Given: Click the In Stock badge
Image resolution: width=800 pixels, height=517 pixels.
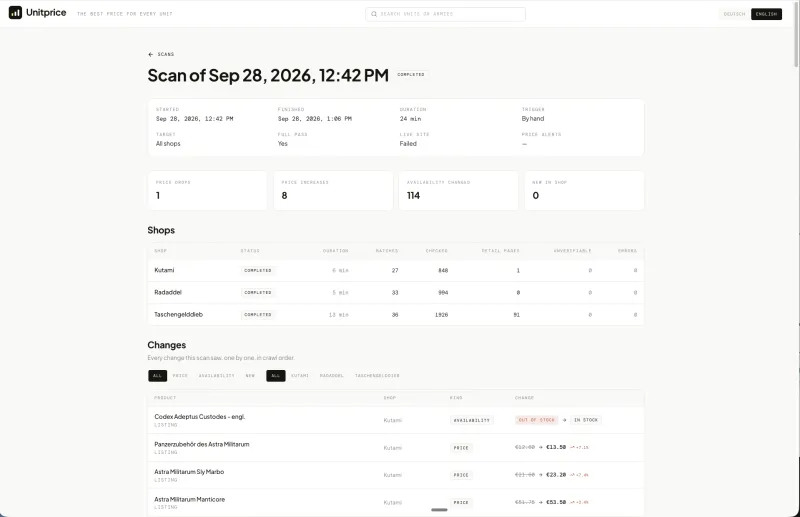Looking at the screenshot, I should pos(586,420).
